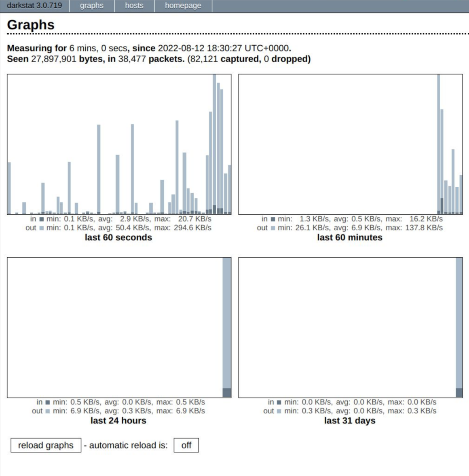The image size is (469, 476).
Task: Click the 'last 24 hours' caption
Action: coord(118,421)
